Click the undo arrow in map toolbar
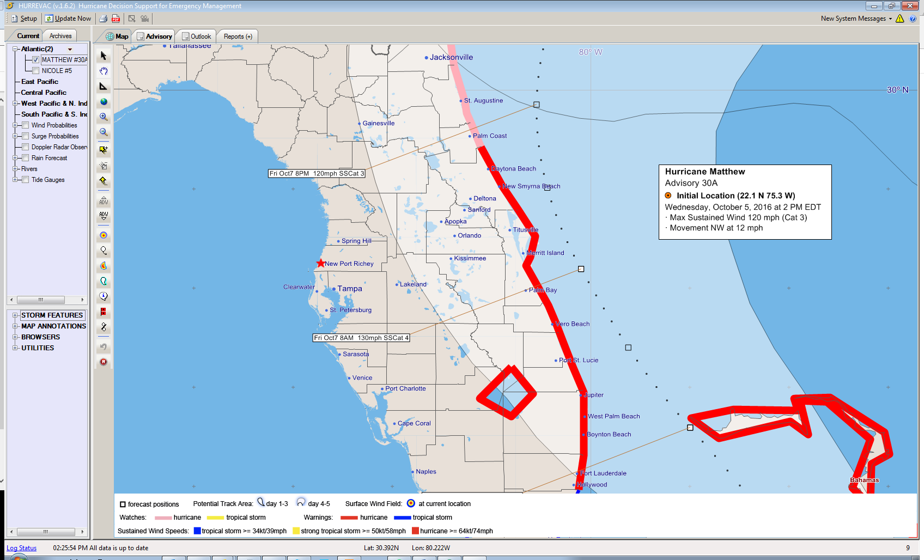Screen dimensions: 924x560 click(x=104, y=346)
